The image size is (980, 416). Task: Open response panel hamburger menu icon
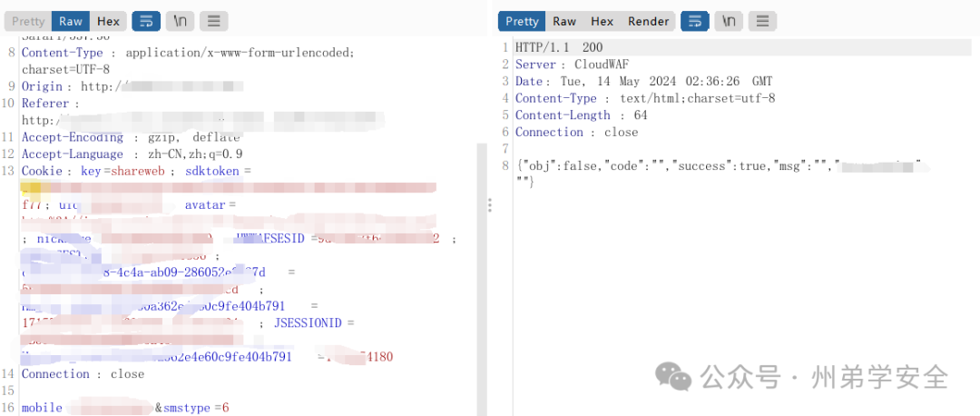762,21
